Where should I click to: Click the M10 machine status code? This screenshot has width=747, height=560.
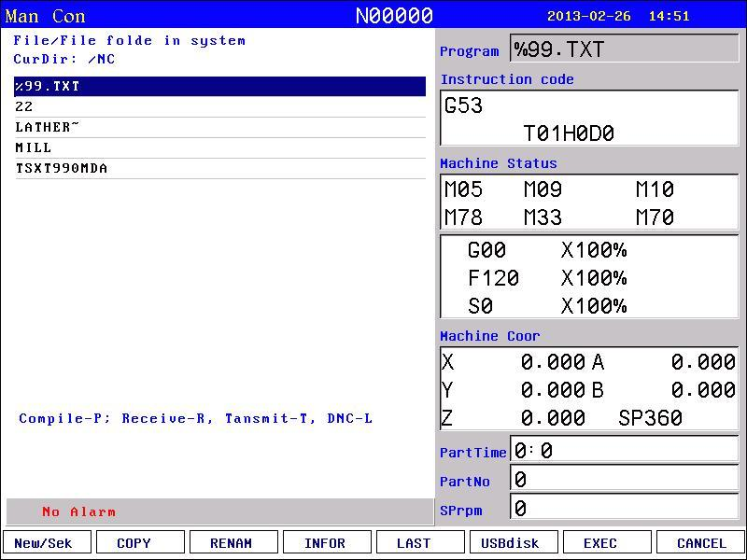pyautogui.click(x=655, y=189)
